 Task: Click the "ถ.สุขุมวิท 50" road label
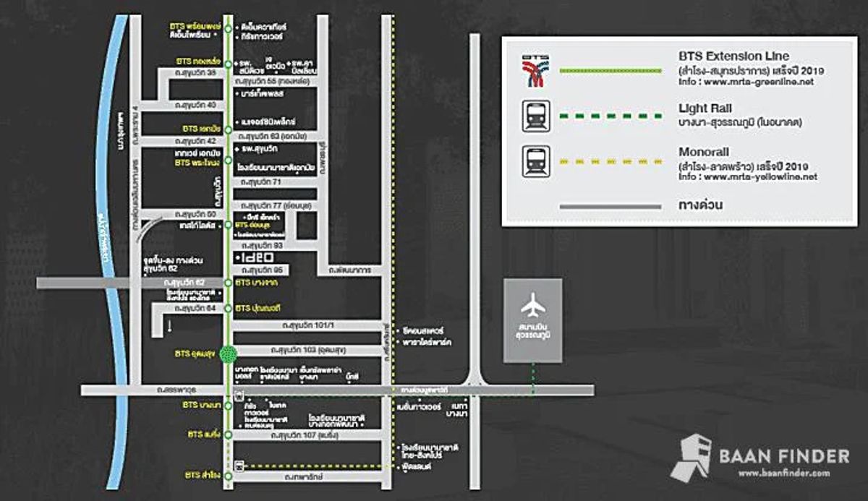[x=195, y=214]
